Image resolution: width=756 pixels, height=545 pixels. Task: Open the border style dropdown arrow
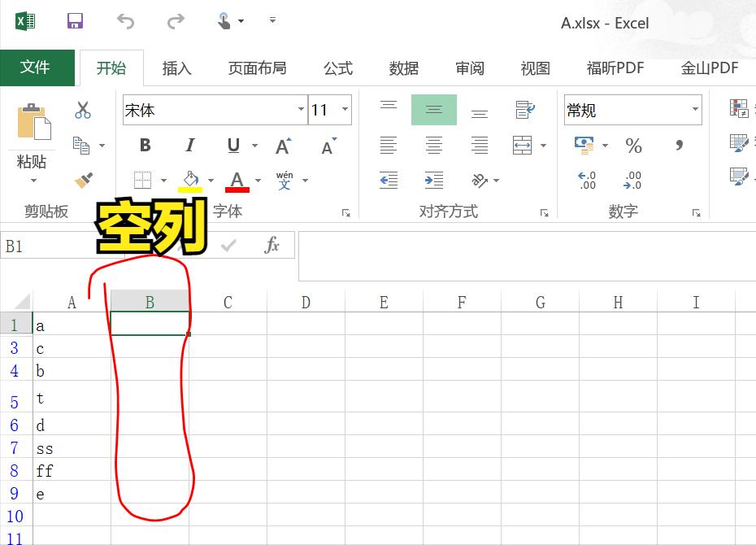tap(164, 181)
